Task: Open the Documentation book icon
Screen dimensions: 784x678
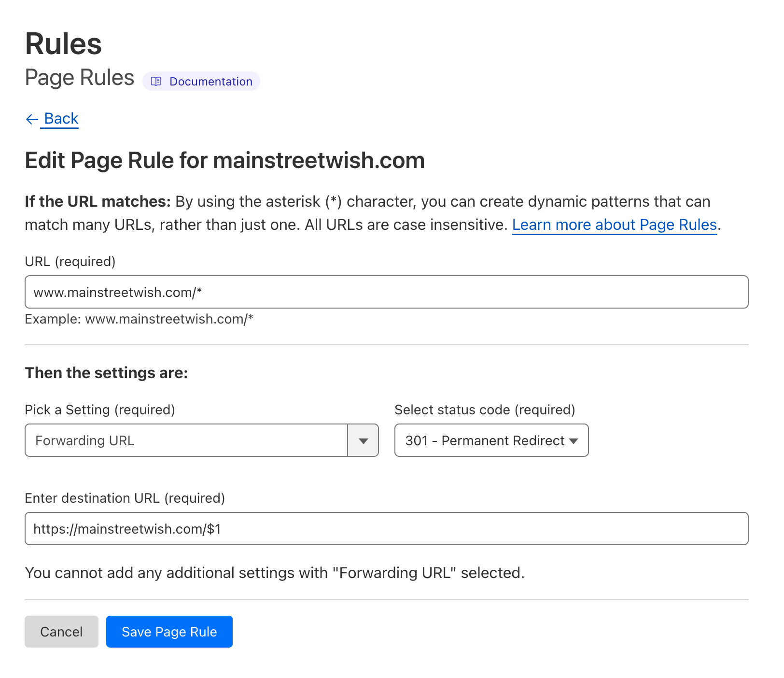Action: (x=156, y=82)
